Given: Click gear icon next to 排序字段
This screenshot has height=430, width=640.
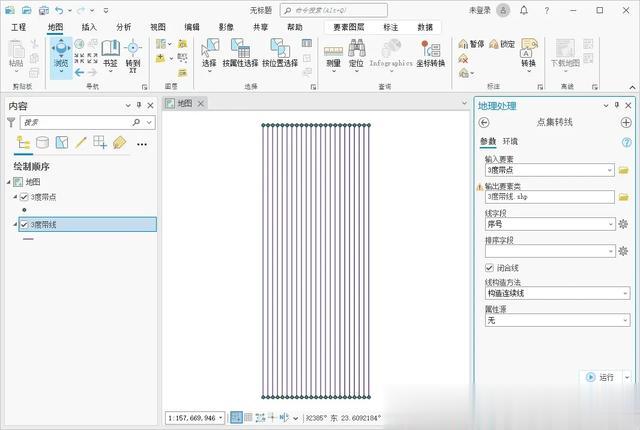Looking at the screenshot, I should pyautogui.click(x=623, y=251).
